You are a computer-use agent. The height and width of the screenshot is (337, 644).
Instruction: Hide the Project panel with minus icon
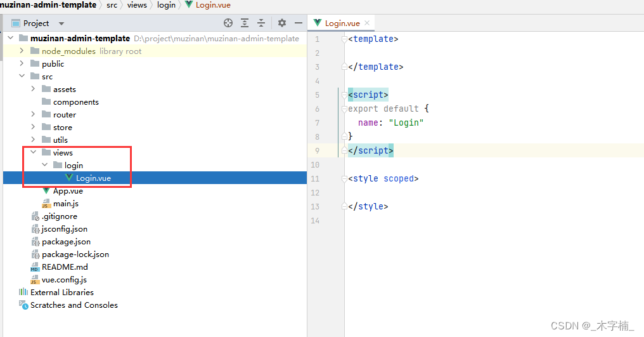pyautogui.click(x=299, y=23)
